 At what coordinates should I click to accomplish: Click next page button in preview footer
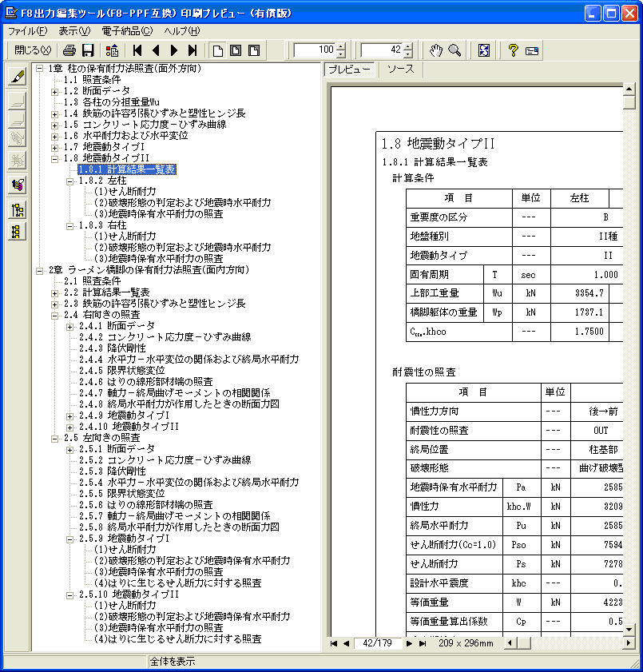pos(409,643)
